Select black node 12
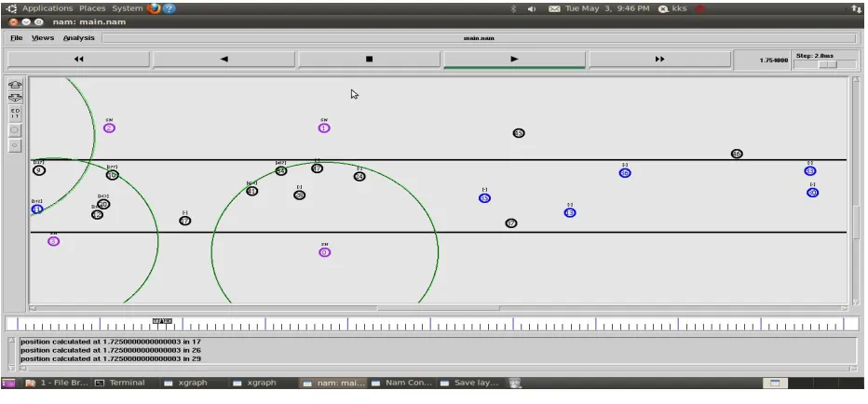The height and width of the screenshot is (404, 868). coord(97,215)
